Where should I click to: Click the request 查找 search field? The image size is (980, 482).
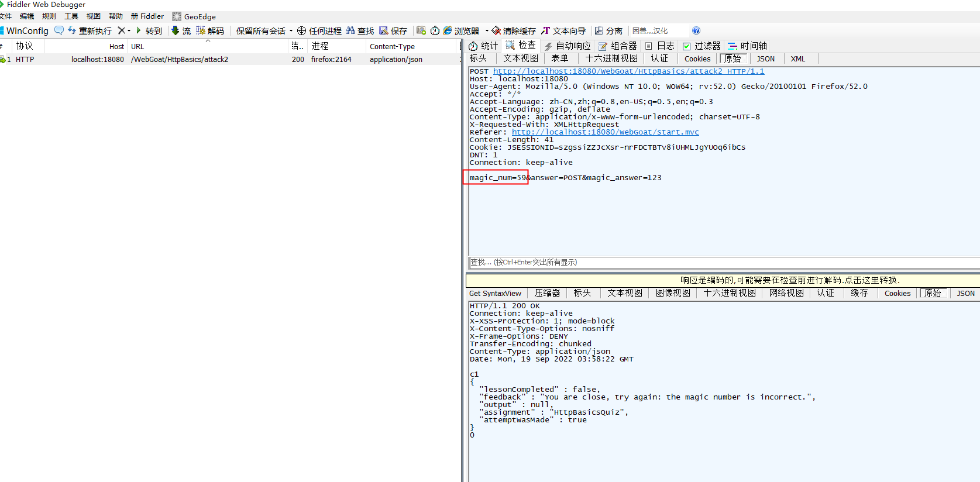(724, 262)
